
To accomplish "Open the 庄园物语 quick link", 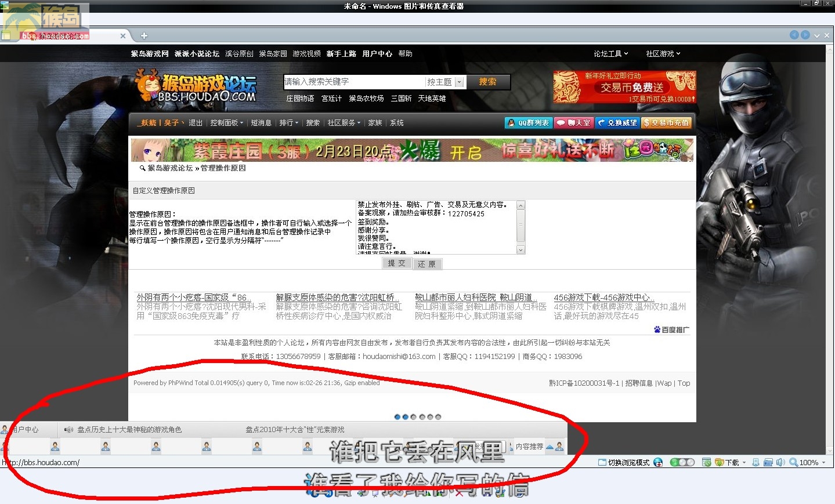I will point(300,99).
